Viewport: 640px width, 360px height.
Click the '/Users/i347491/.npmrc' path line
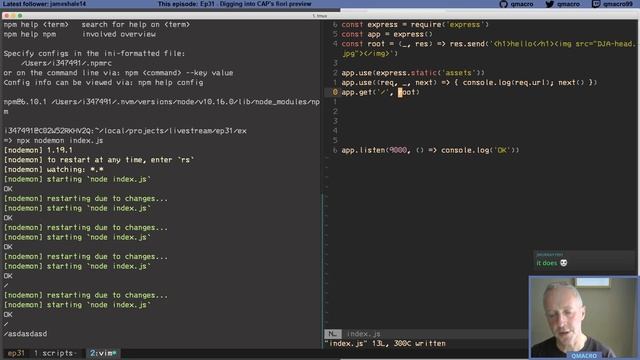click(66, 63)
